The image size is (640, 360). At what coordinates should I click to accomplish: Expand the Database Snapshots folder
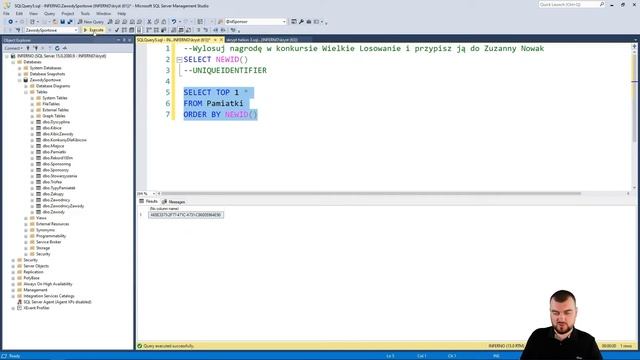tap(20, 74)
